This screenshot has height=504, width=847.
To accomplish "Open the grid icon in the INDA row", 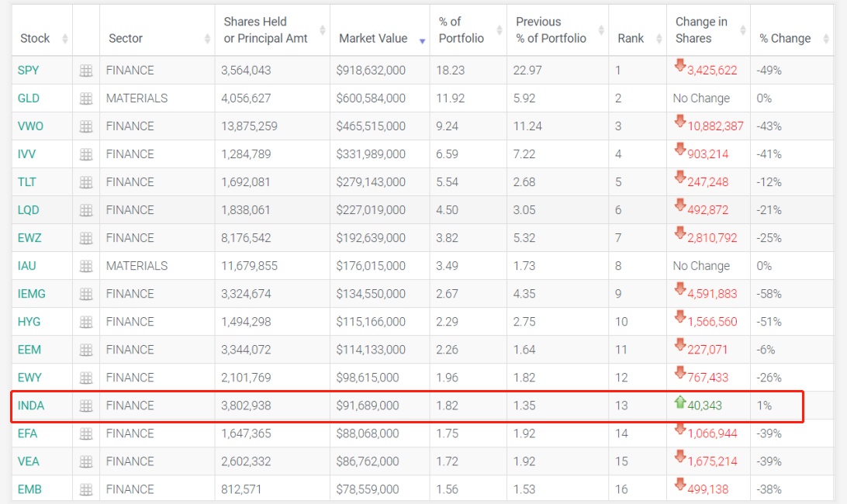I will [86, 406].
